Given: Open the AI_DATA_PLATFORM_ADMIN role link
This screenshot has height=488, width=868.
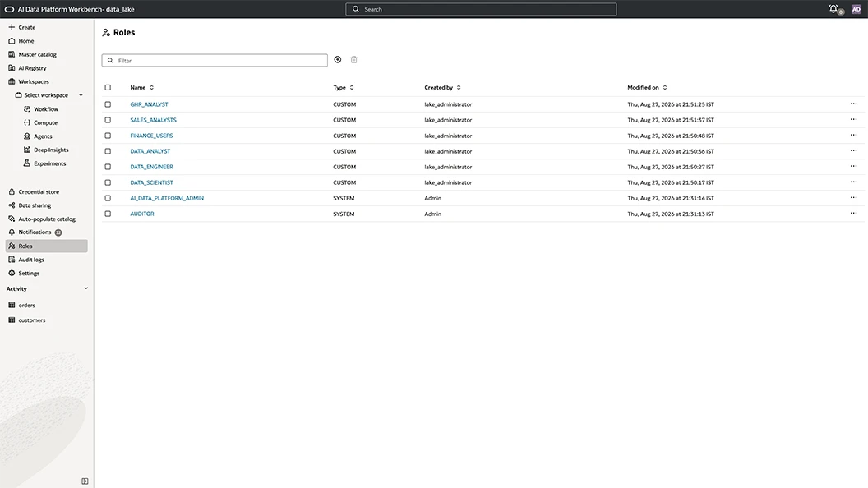Looking at the screenshot, I should 167,198.
